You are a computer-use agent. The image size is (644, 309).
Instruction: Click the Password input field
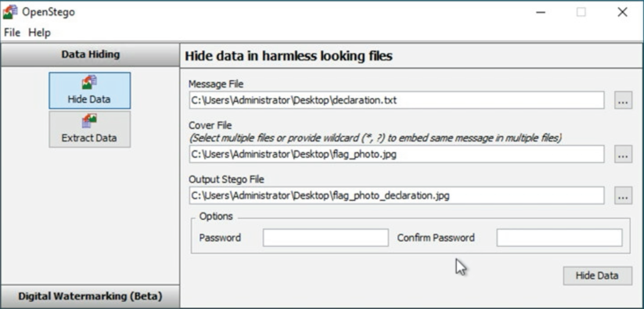click(x=326, y=238)
